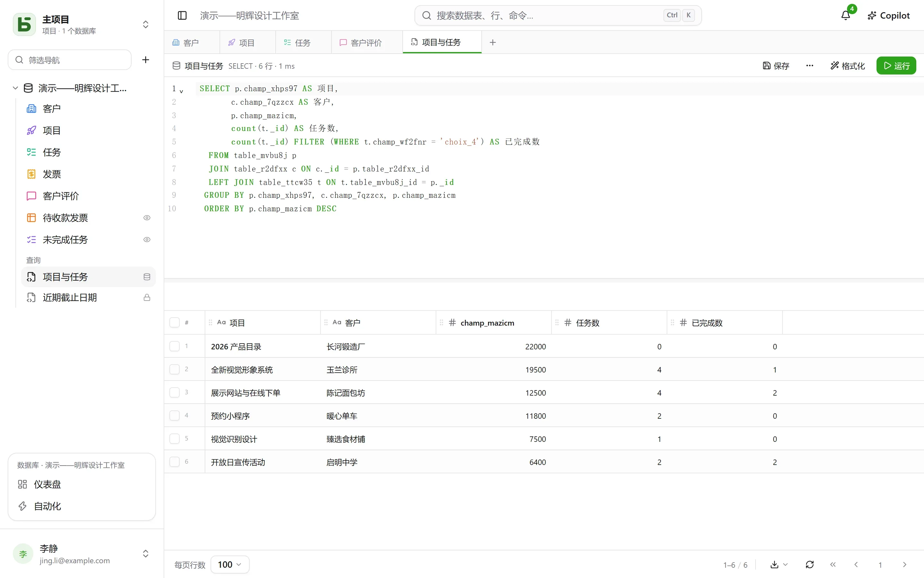Screen dimensions: 924x578
Task: Jump to first page of results
Action: tap(833, 565)
